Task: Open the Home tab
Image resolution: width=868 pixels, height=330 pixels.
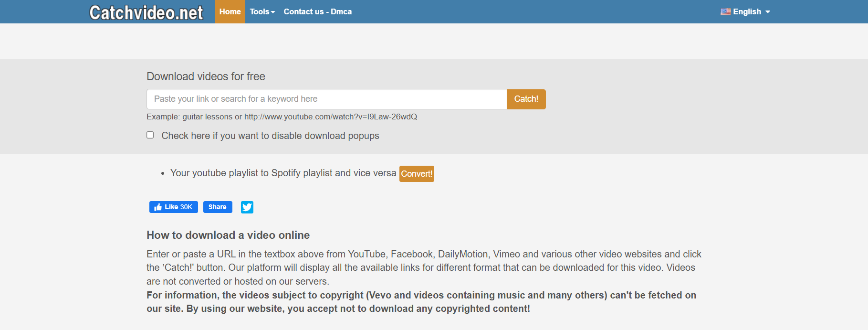Action: coord(230,11)
